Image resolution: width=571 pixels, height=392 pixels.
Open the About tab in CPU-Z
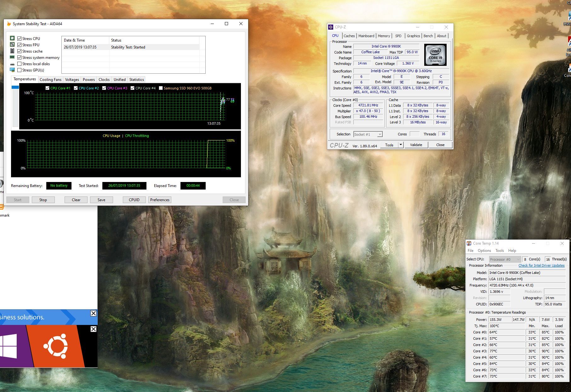pyautogui.click(x=442, y=36)
